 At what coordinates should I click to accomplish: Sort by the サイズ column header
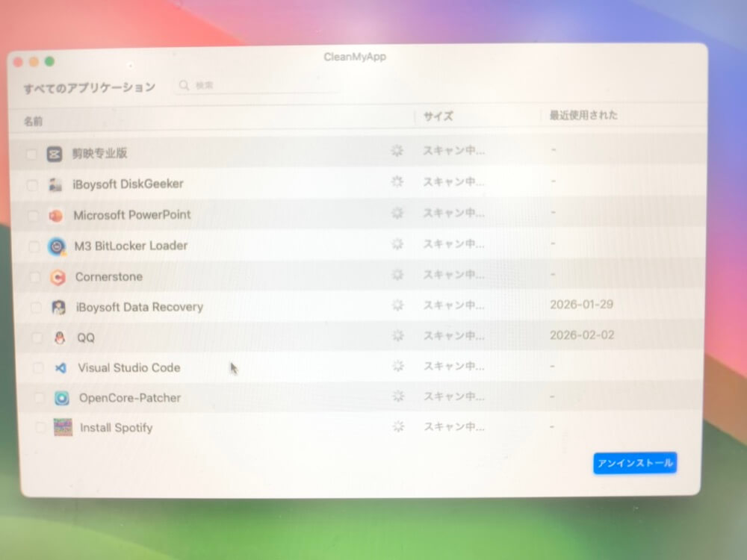438,116
